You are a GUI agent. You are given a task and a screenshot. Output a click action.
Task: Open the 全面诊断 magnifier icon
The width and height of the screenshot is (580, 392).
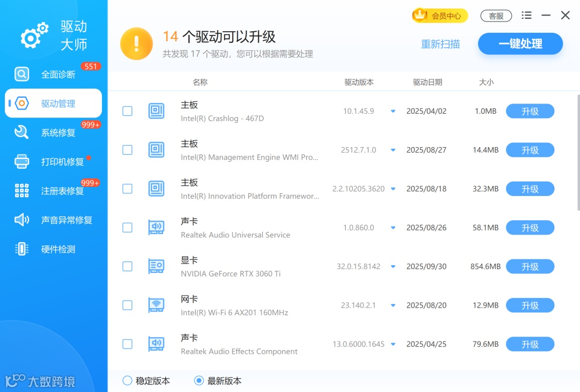(22, 74)
